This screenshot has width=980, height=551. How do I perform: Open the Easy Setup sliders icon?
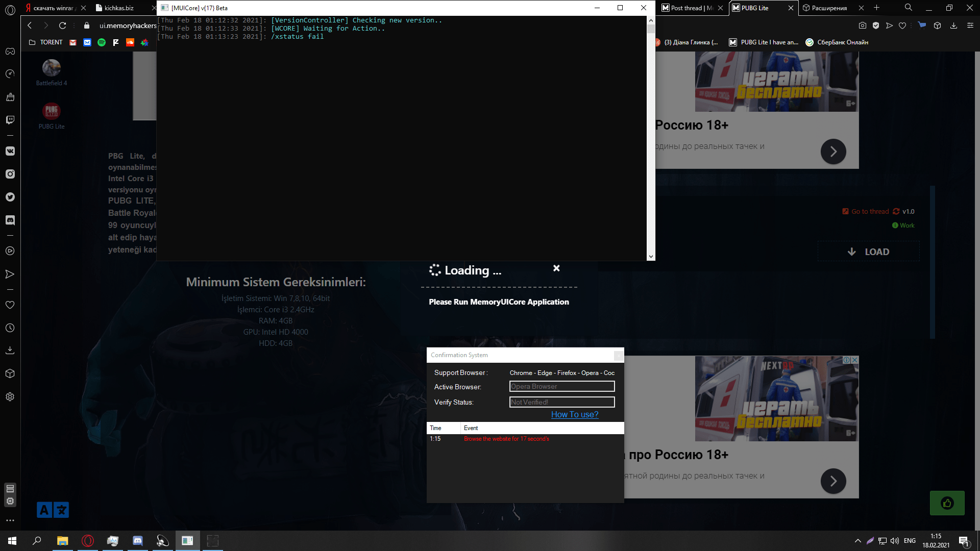(970, 26)
